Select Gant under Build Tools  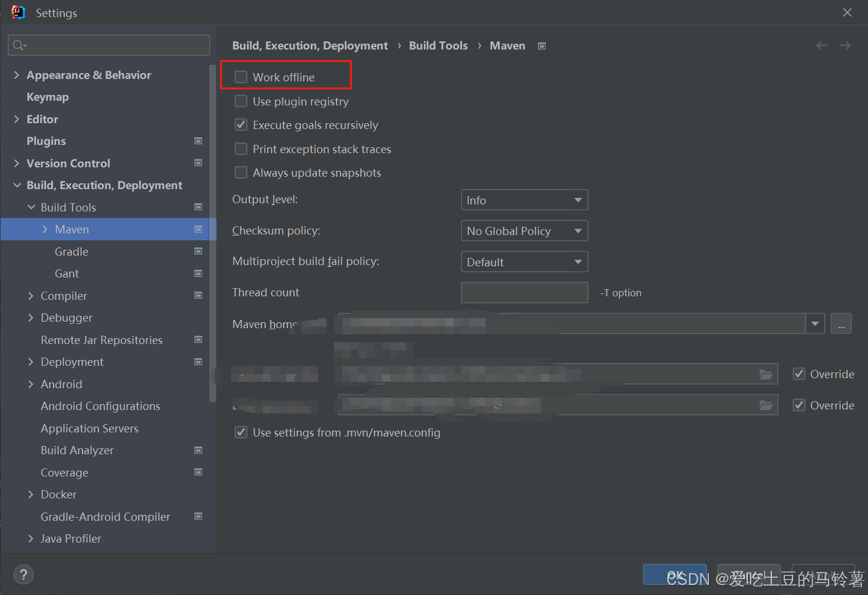pos(67,273)
